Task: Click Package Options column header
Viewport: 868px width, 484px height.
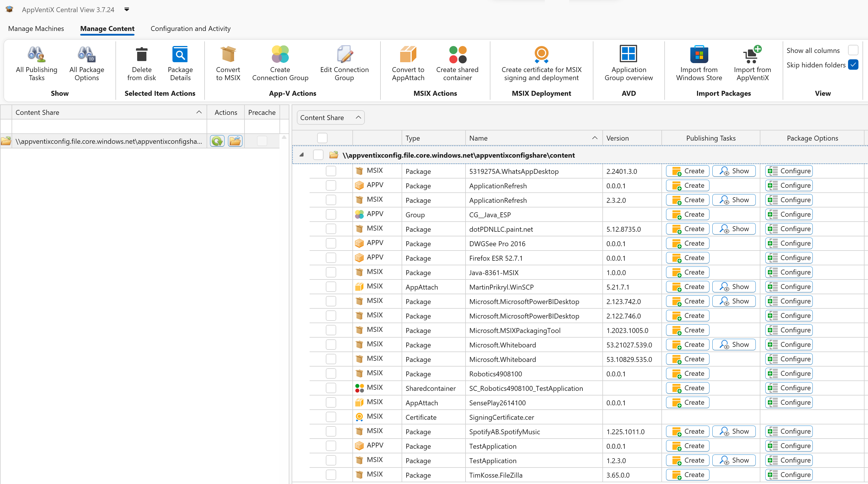Action: [812, 138]
